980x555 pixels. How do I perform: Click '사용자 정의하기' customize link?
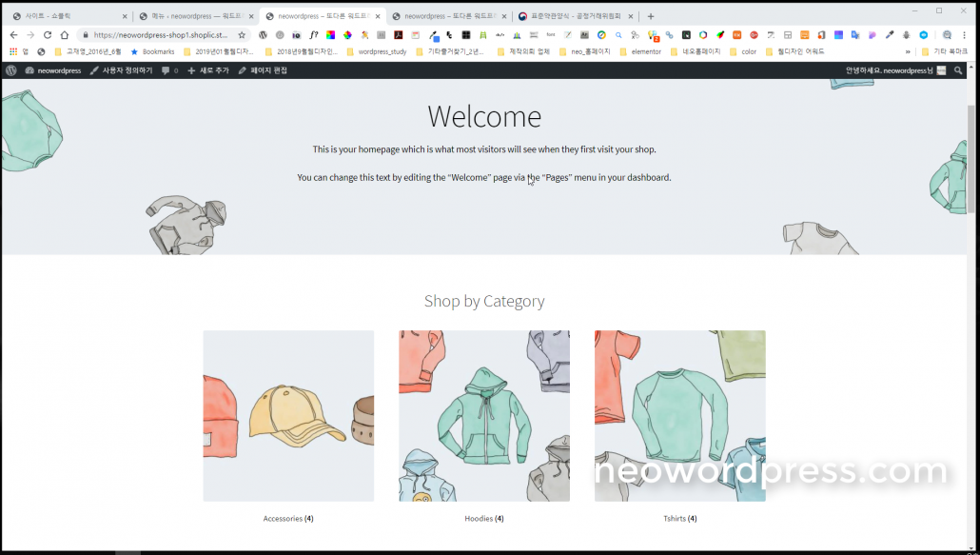(x=120, y=70)
